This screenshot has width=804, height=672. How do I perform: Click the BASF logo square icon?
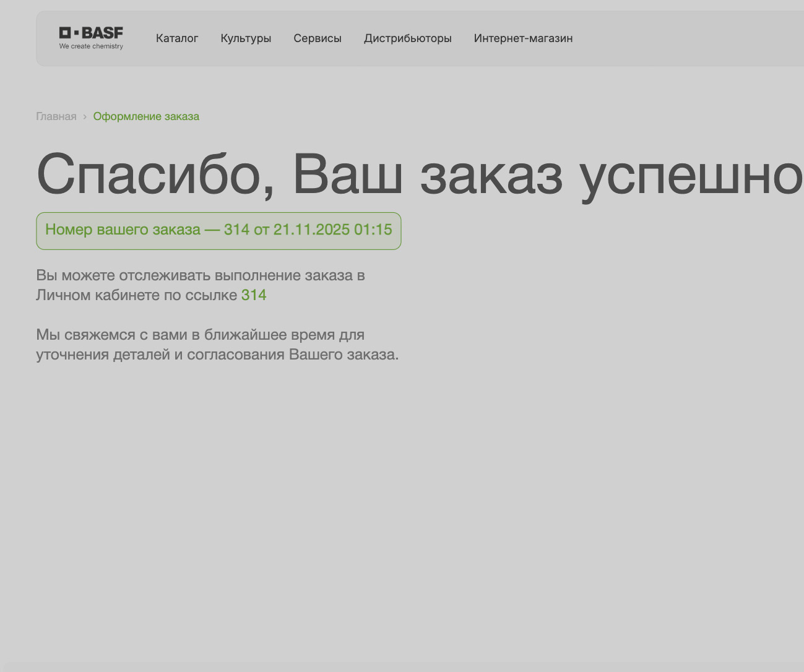65,33
